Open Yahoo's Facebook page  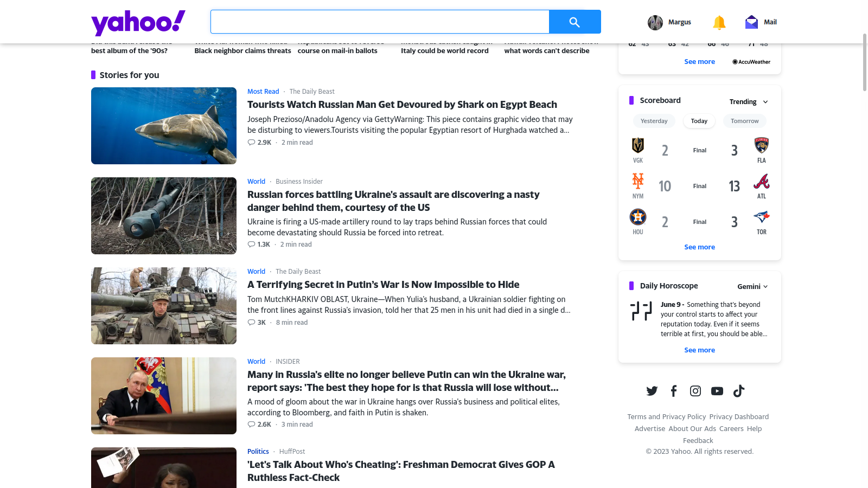[674, 391]
